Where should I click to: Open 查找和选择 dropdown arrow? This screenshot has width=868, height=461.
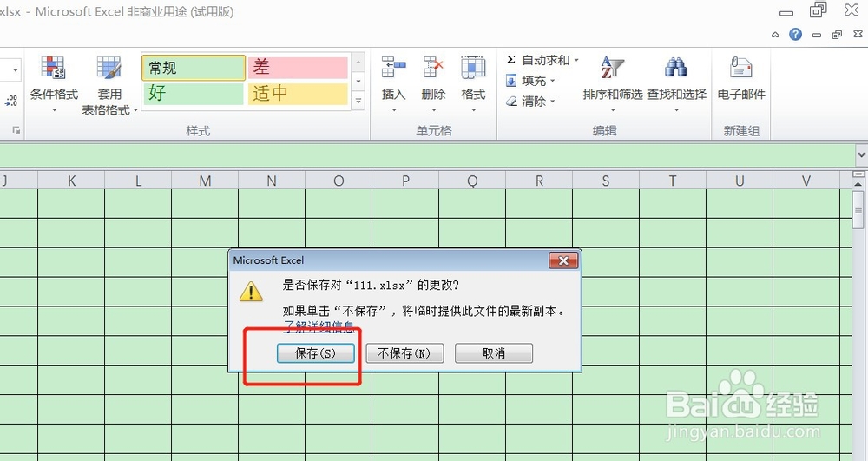click(x=676, y=110)
